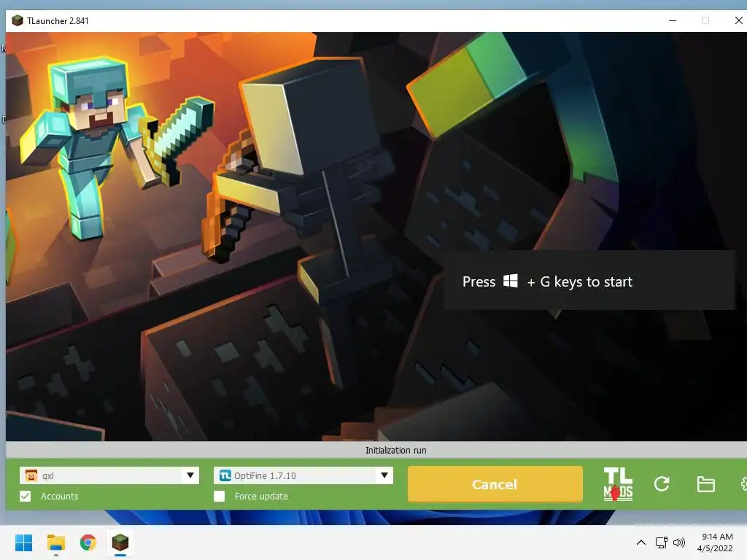
Task: Click the Accounts label text
Action: coord(60,496)
